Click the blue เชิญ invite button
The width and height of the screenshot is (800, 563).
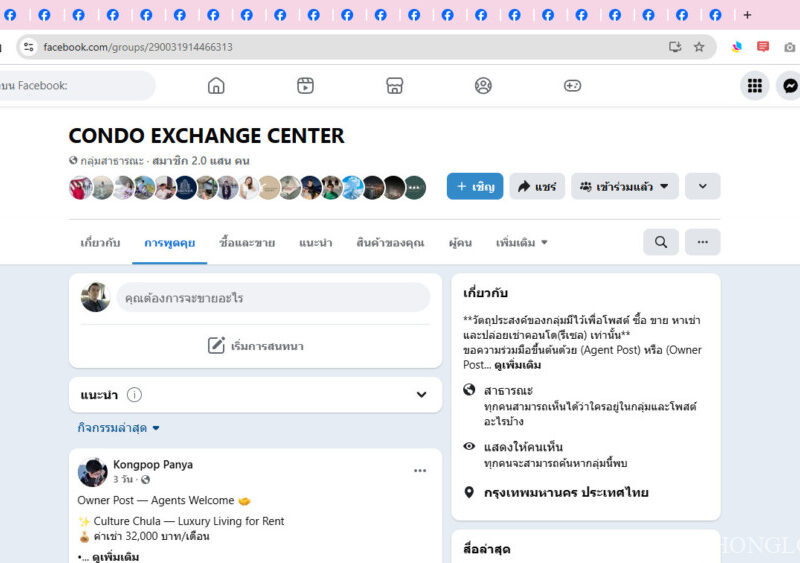[x=475, y=186]
